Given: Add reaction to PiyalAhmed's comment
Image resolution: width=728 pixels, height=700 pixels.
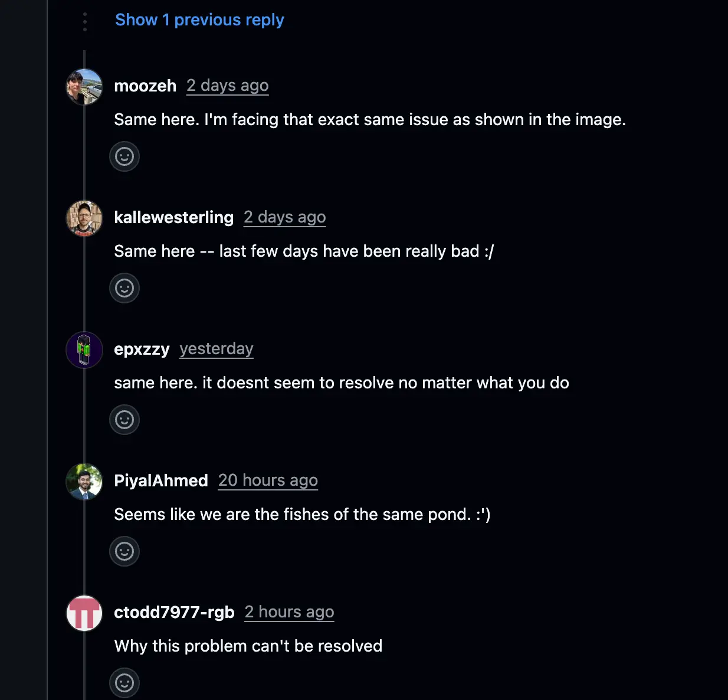Looking at the screenshot, I should click(x=124, y=551).
